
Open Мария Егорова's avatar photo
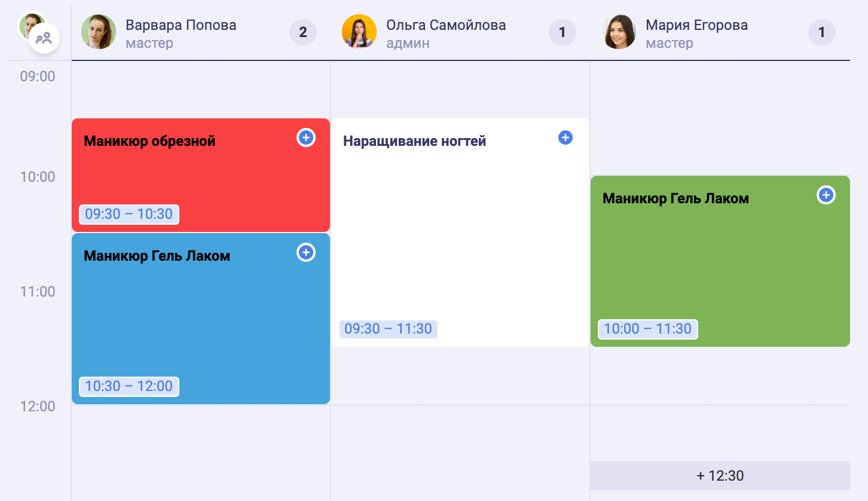[619, 32]
